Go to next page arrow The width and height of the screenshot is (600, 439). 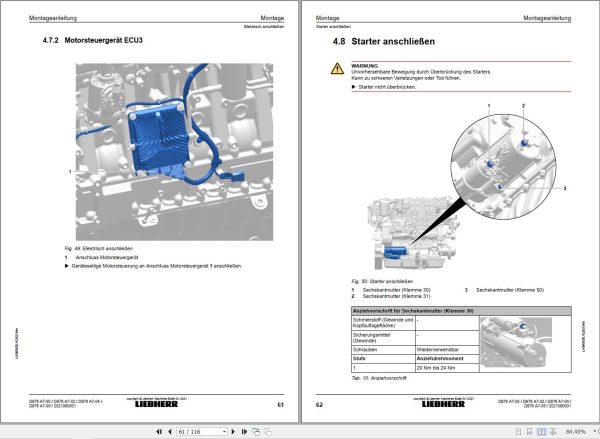233,431
